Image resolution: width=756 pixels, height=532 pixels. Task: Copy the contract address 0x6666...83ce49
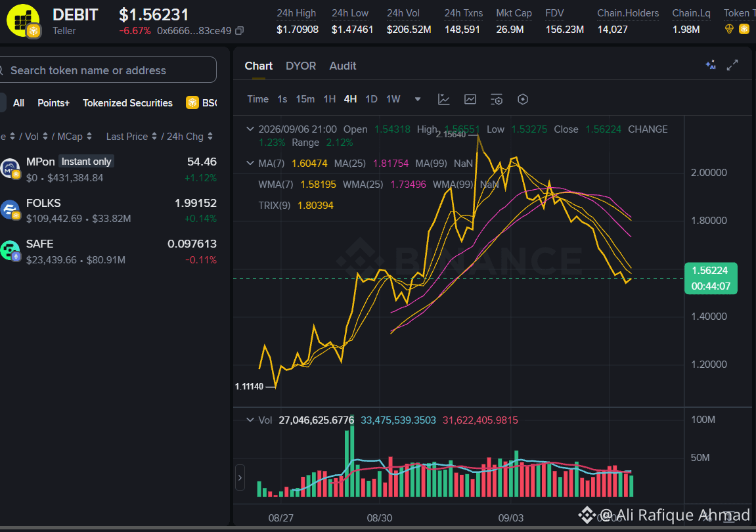[239, 31]
